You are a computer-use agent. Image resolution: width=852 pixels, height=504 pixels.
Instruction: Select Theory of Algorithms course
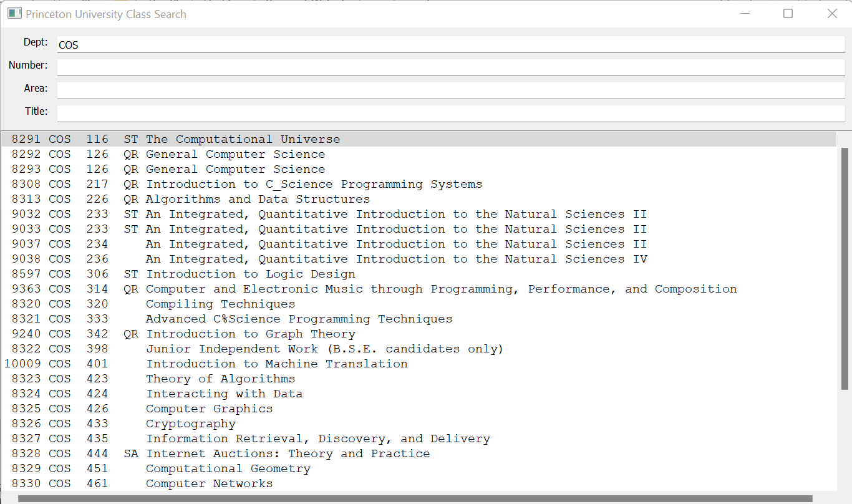419,379
